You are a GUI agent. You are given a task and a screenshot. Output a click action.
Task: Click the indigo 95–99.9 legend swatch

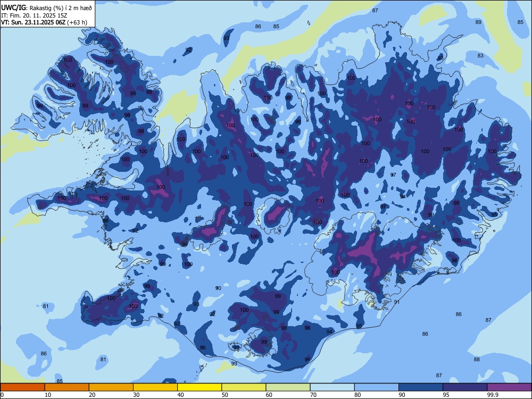[x=465, y=387]
